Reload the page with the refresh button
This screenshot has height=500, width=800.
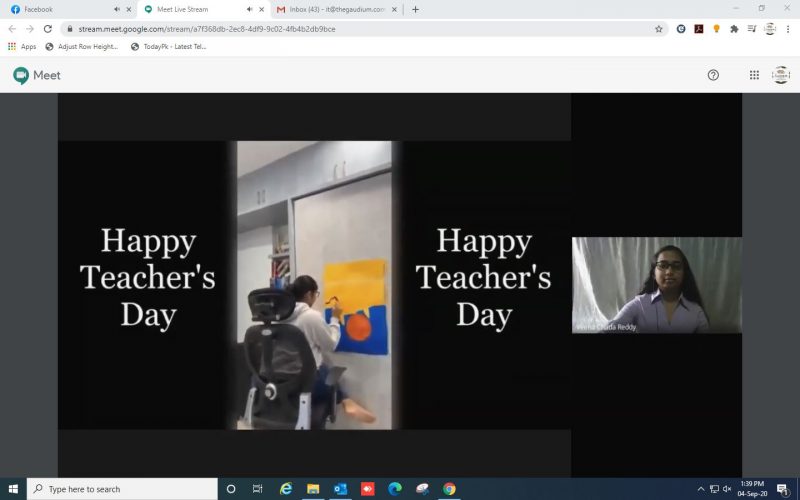(x=47, y=29)
